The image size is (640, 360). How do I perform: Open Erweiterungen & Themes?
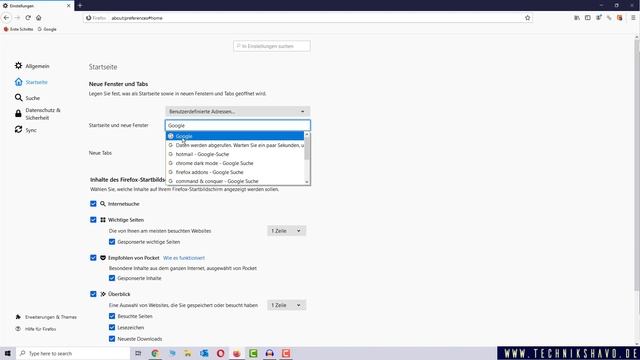pyautogui.click(x=46, y=317)
